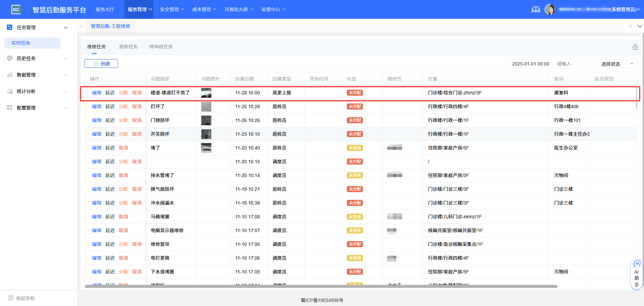Image resolution: width=644 pixels, height=306 pixels.
Task: Click the 创建 button to create a task
Action: [x=101, y=63]
